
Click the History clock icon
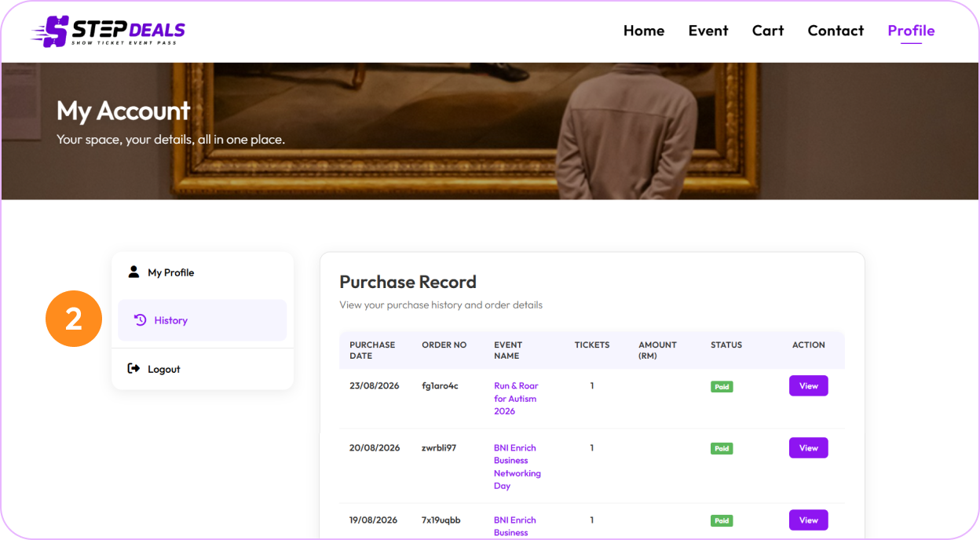[x=140, y=319]
